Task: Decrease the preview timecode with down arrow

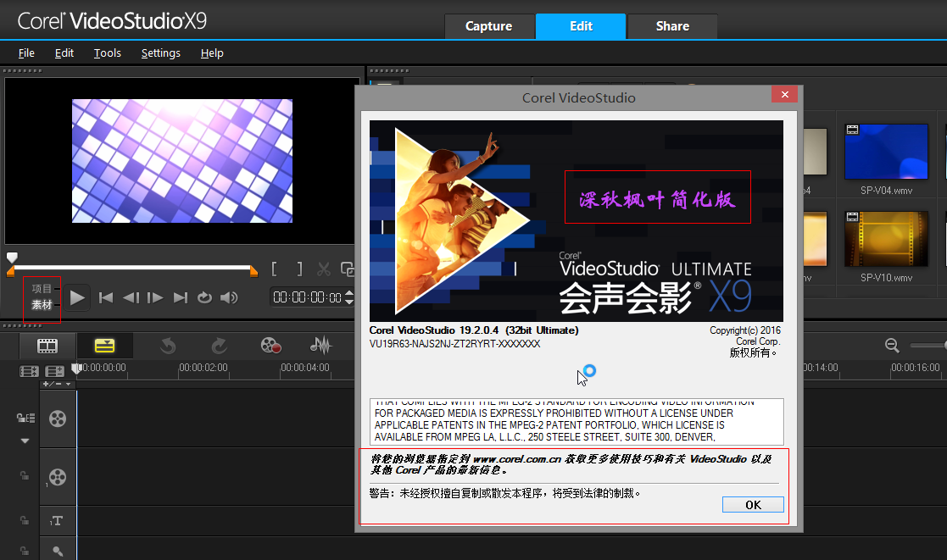Action: (x=349, y=302)
